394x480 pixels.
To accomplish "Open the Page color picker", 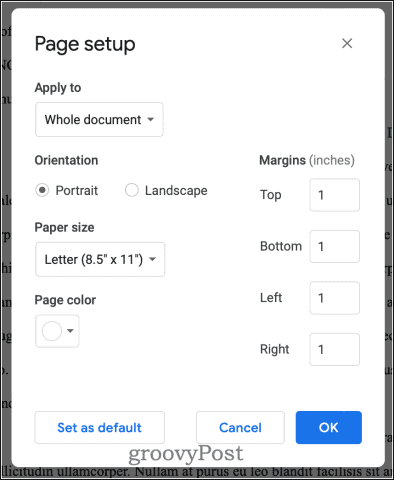I will 57,331.
